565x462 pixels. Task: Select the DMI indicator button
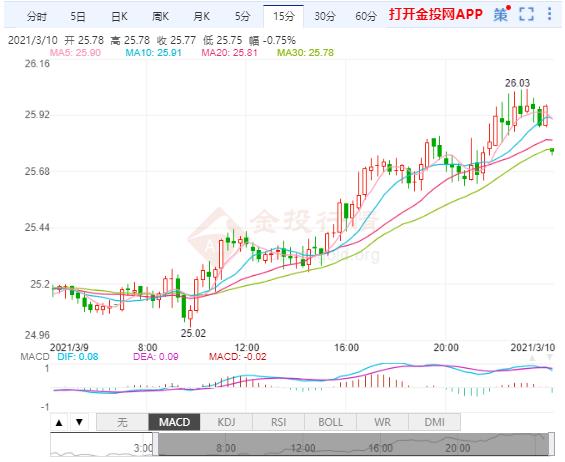434,422
